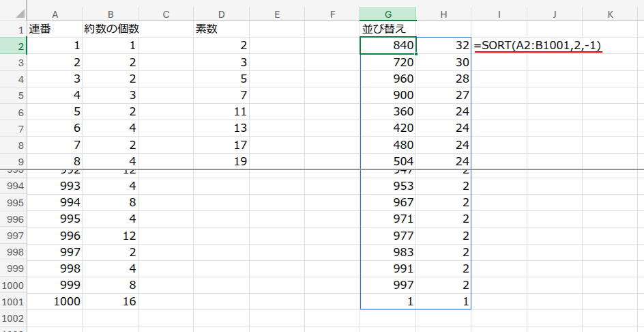Click cell B1 labeled 約数の個数
644x332 pixels.
tap(110, 29)
